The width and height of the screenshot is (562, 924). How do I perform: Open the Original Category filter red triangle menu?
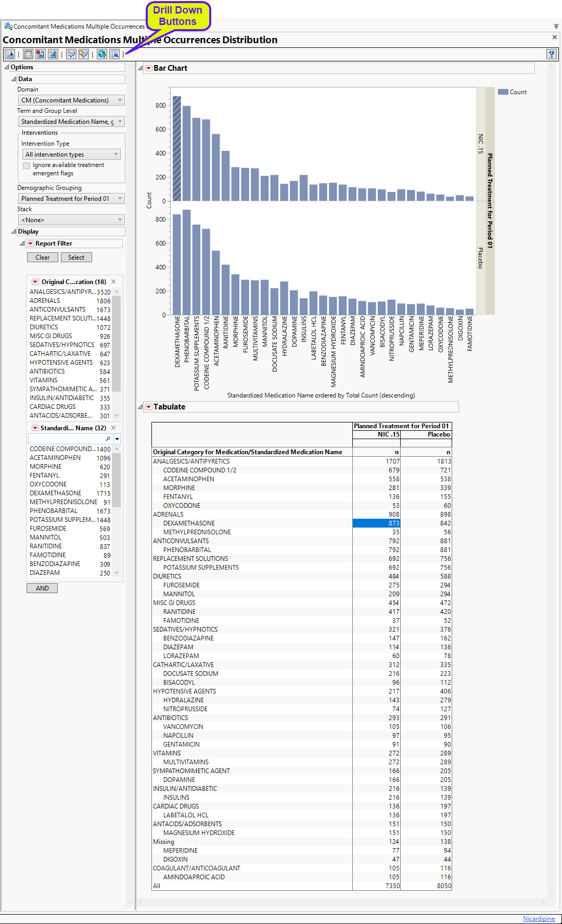(35, 282)
